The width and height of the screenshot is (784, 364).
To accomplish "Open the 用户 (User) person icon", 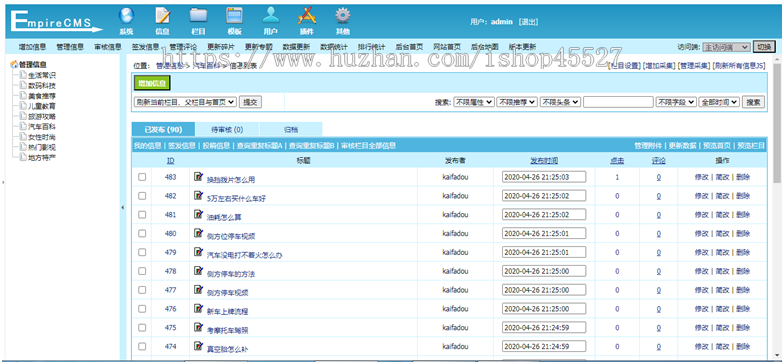I will tap(271, 16).
